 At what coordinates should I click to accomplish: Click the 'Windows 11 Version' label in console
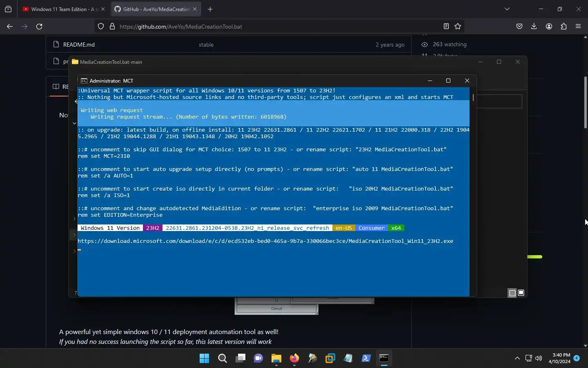click(x=110, y=228)
